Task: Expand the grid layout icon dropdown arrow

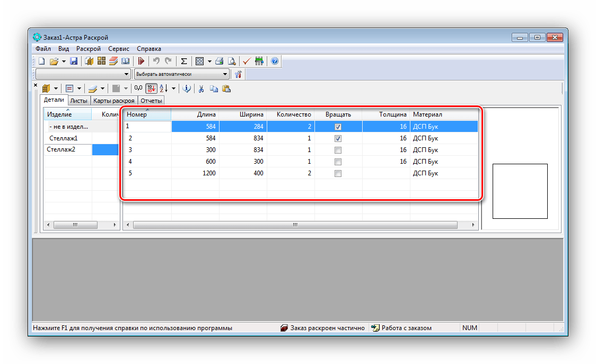Action: coord(209,61)
